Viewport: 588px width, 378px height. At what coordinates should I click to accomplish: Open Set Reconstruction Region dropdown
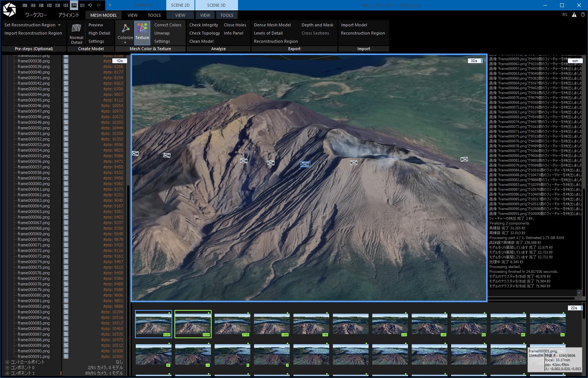[x=59, y=25]
